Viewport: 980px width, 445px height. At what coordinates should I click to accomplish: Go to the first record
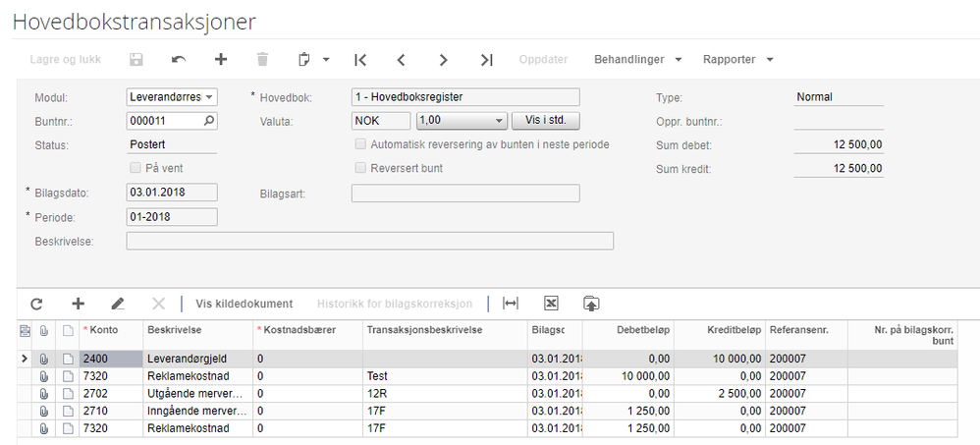tap(360, 60)
